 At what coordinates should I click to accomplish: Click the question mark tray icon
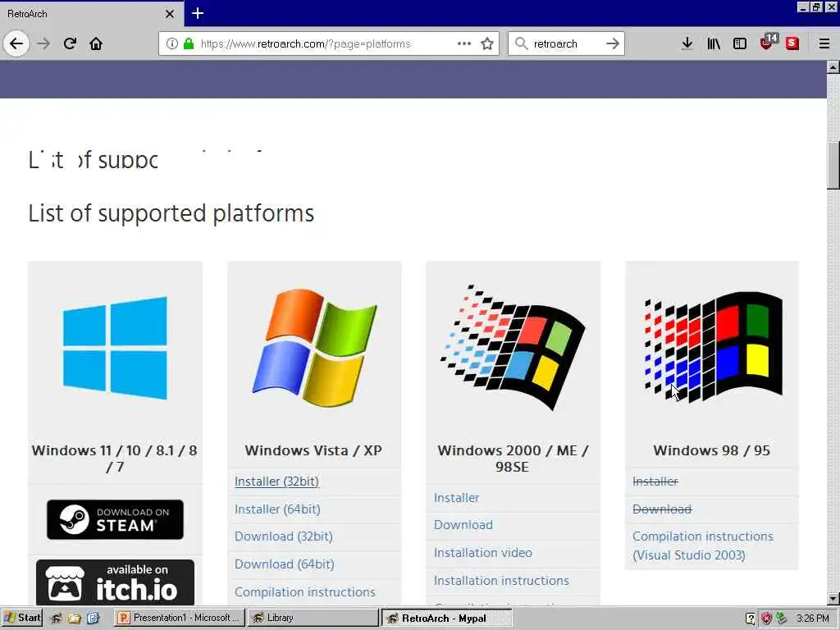[751, 619]
